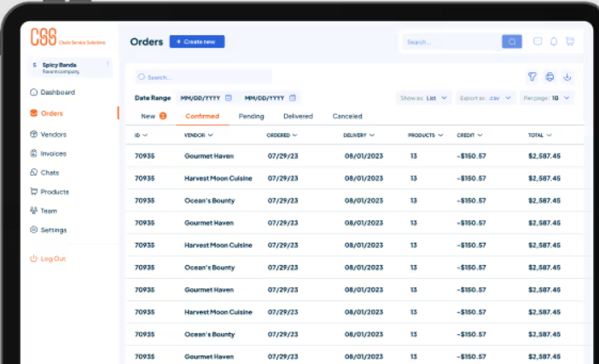Click the download icon above the table
599x364 pixels.
click(567, 77)
